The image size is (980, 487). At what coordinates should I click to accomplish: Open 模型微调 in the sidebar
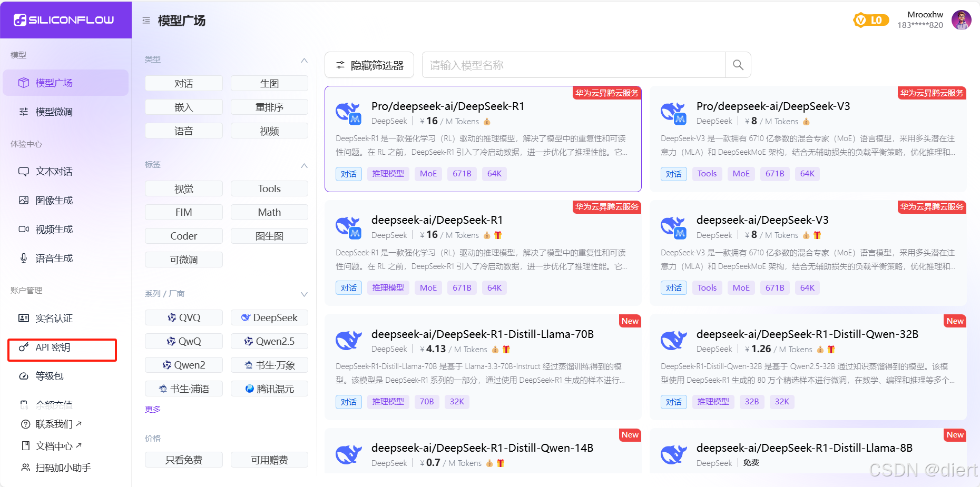point(66,112)
